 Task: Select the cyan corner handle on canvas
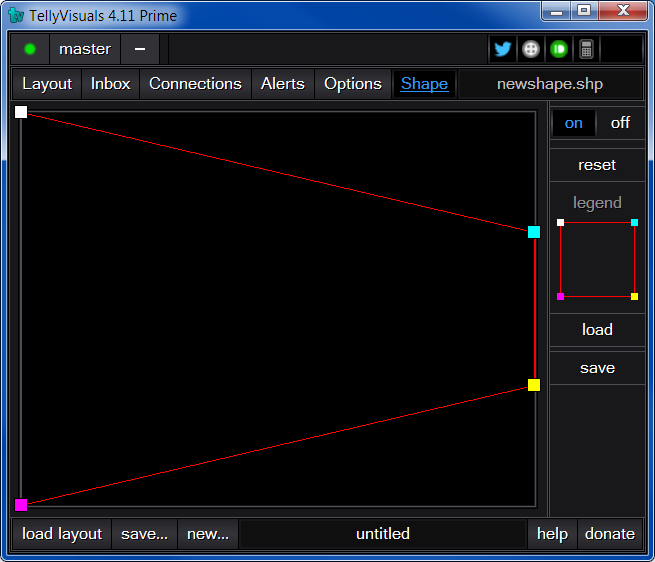pyautogui.click(x=534, y=232)
